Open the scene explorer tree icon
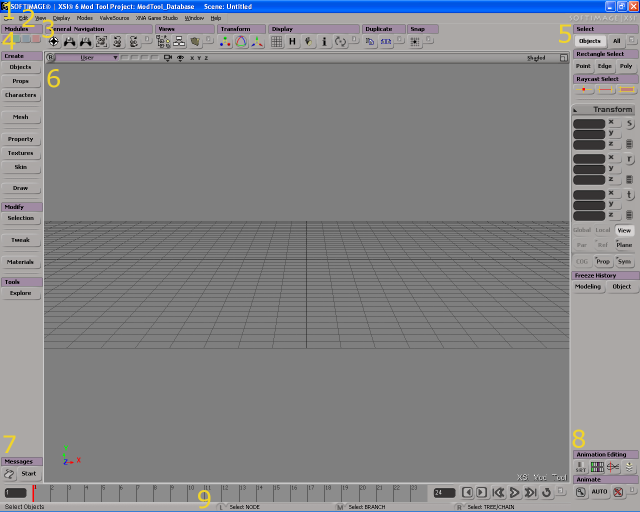 [163, 42]
